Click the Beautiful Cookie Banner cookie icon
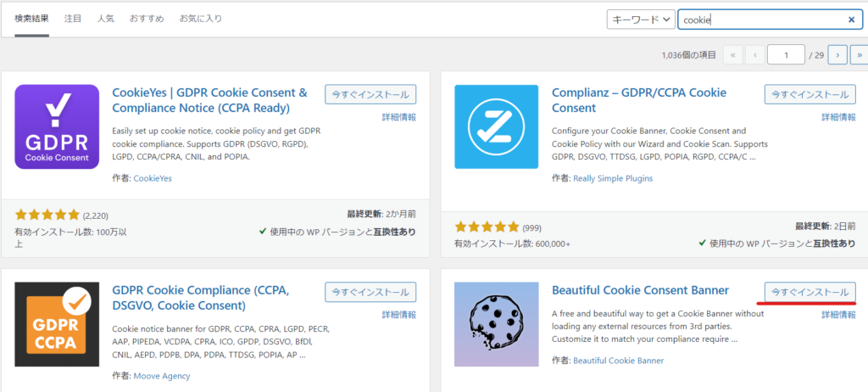868x392 pixels. 496,323
